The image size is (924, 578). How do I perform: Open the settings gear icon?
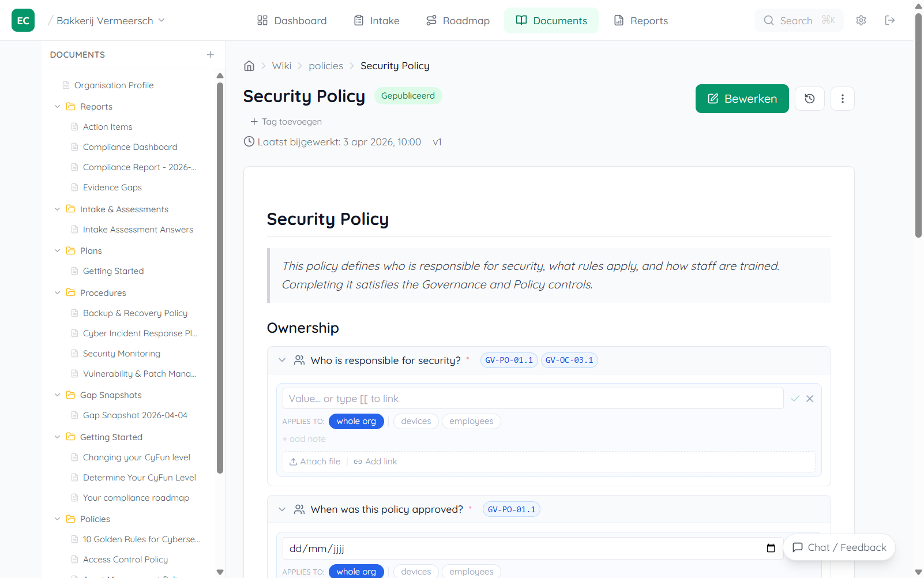(861, 20)
